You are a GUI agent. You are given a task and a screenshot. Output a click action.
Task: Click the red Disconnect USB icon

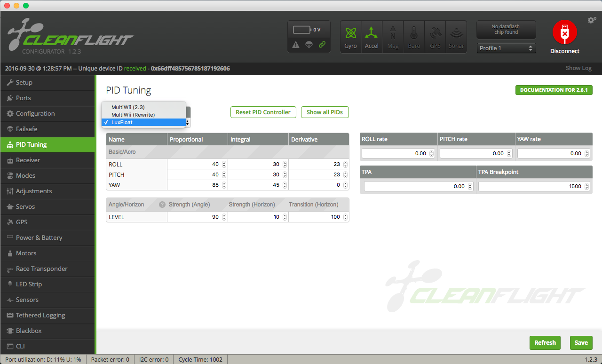(565, 32)
